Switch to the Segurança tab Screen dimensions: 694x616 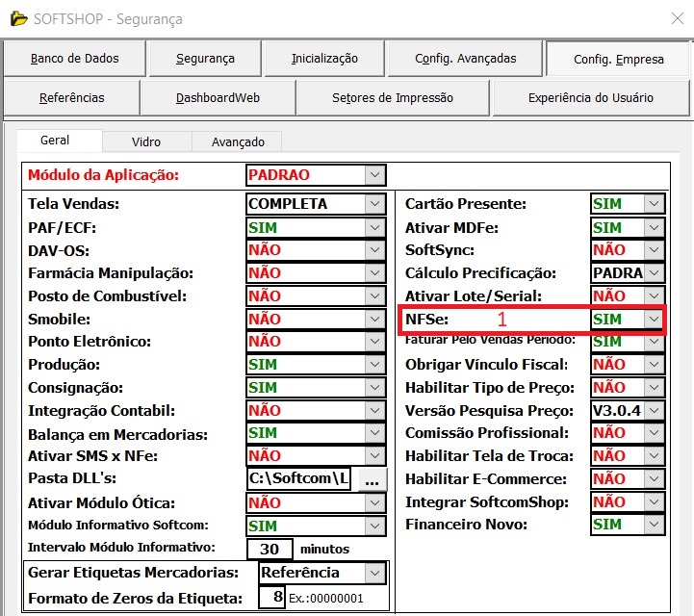205,59
